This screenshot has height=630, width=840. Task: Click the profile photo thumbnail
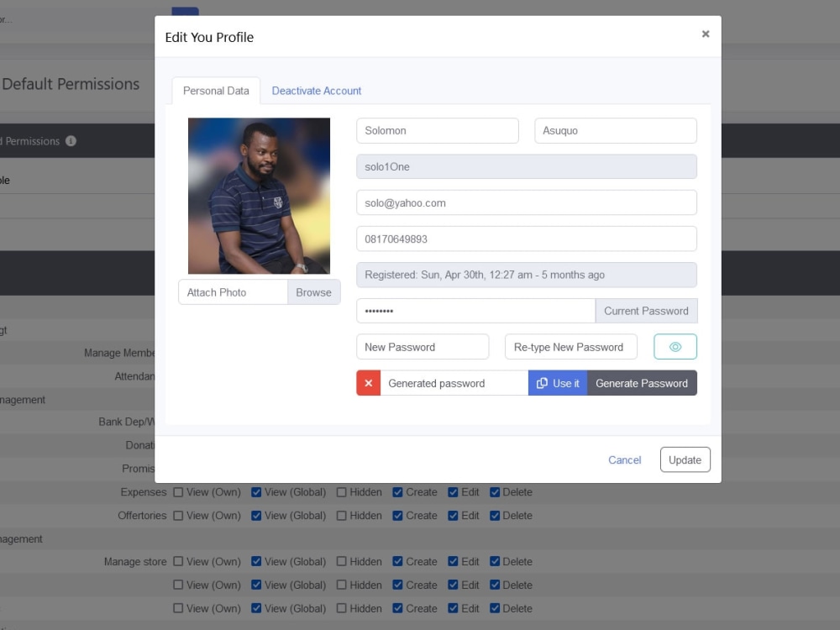[259, 196]
